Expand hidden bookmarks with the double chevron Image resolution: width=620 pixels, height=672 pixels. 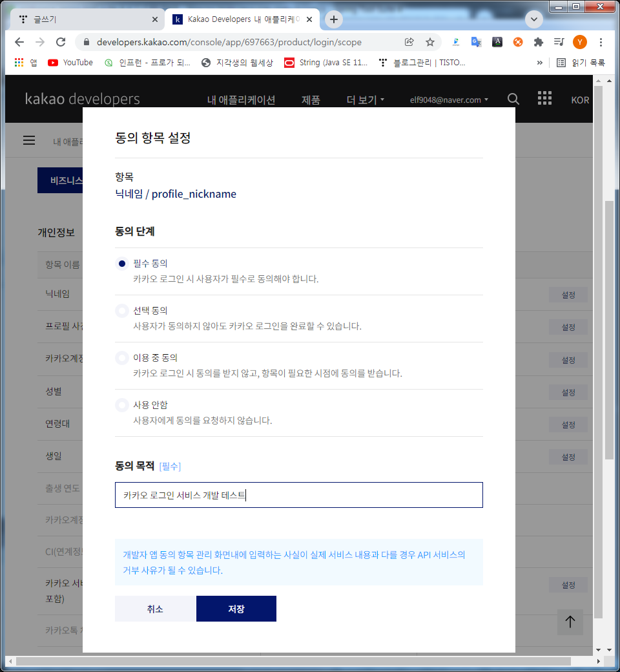coord(539,63)
